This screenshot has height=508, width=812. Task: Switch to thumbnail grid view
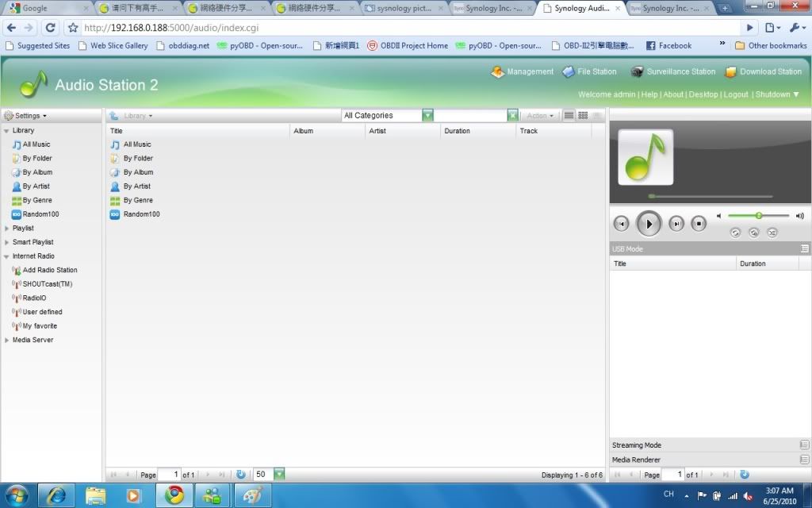click(x=583, y=116)
